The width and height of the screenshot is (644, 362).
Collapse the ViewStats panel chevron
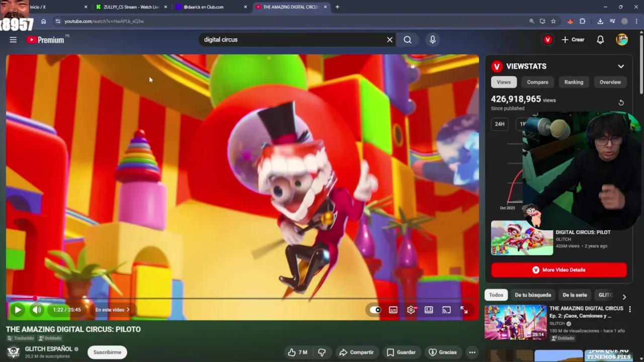621,66
